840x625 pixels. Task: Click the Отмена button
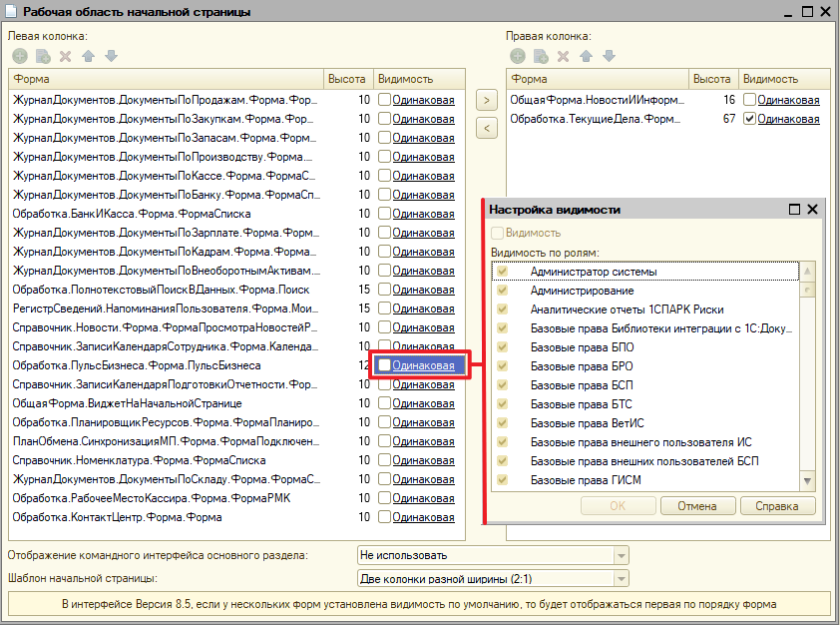(697, 505)
